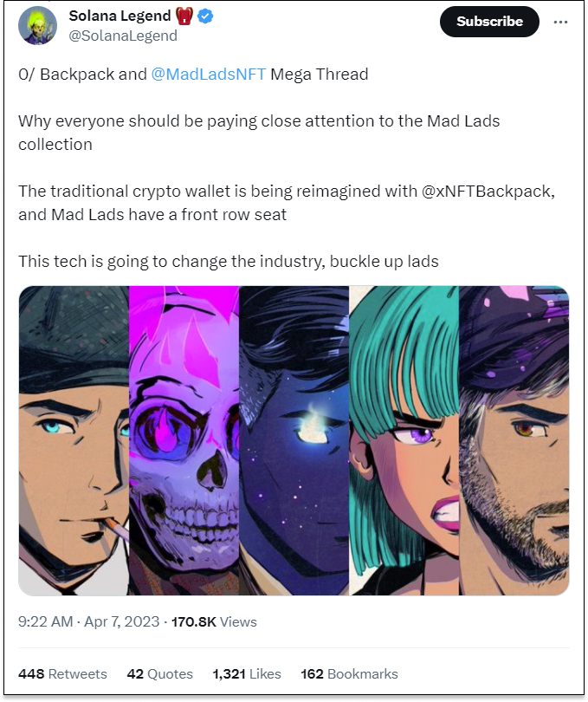Click the Solana Legend display name

point(120,16)
